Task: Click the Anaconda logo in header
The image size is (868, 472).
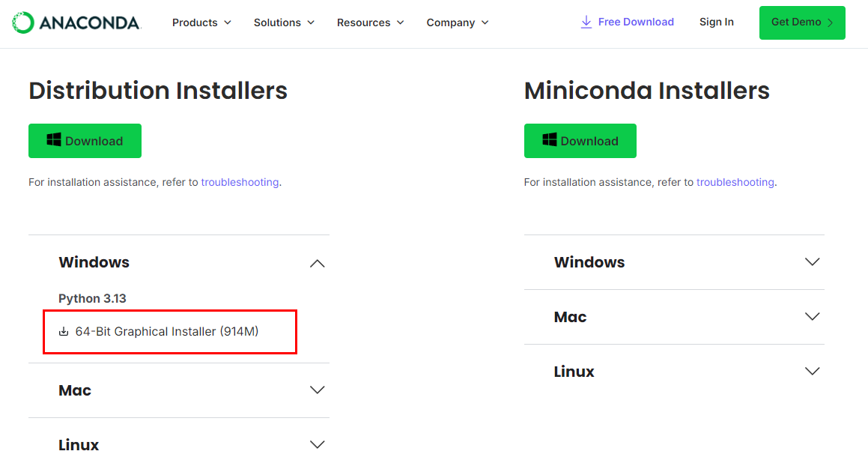Action: click(x=76, y=22)
